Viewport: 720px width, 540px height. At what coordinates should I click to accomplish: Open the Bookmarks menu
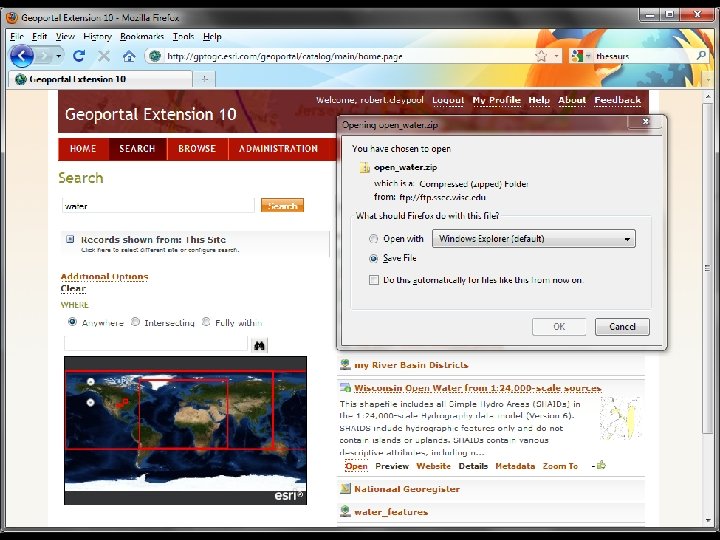[x=142, y=36]
